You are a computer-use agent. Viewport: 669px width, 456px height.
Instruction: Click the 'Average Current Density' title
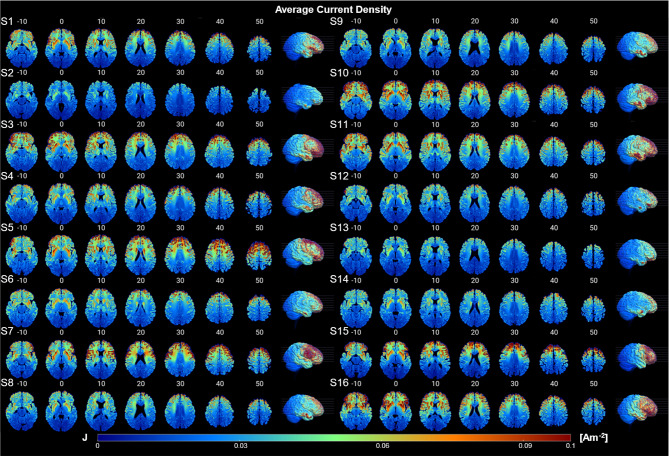point(334,9)
